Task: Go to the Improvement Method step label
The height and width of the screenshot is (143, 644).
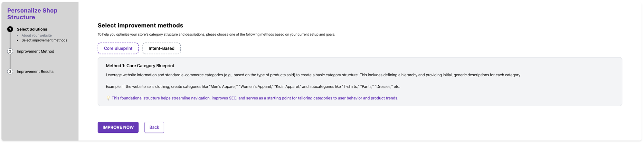Action: tap(35, 52)
